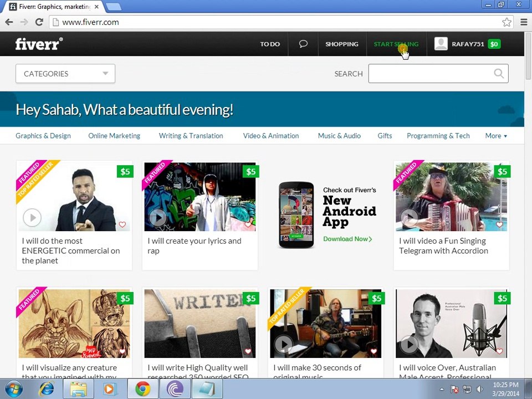Click Download Now Android app link
Image resolution: width=532 pixels, height=399 pixels.
[347, 239]
